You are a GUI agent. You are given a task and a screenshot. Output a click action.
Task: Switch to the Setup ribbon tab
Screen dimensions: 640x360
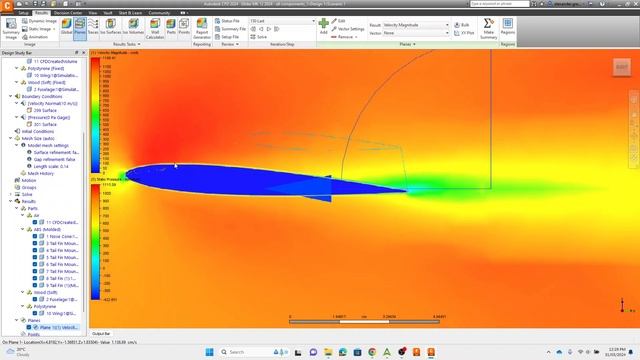[x=23, y=13]
